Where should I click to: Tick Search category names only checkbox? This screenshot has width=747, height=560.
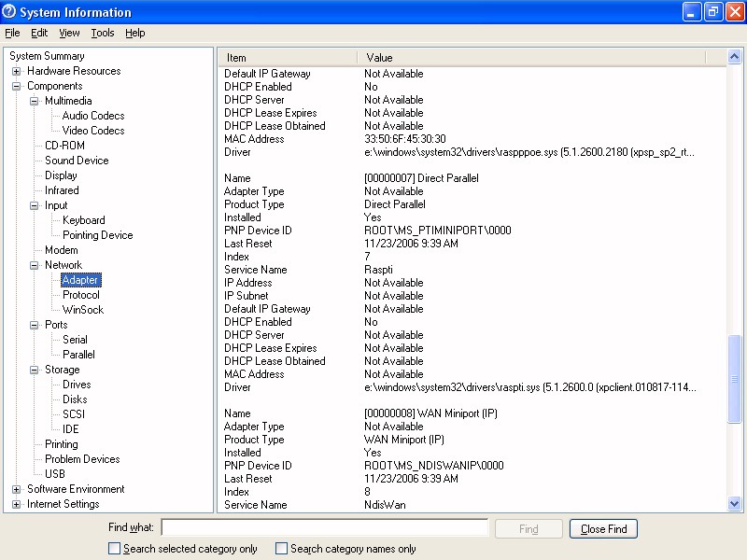click(x=281, y=549)
